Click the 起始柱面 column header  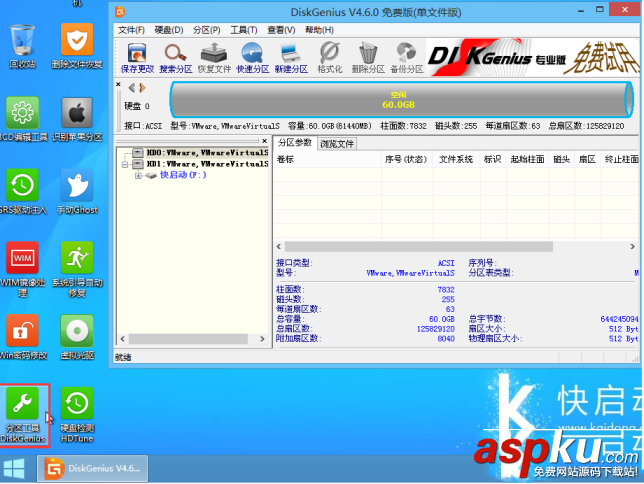pos(527,159)
